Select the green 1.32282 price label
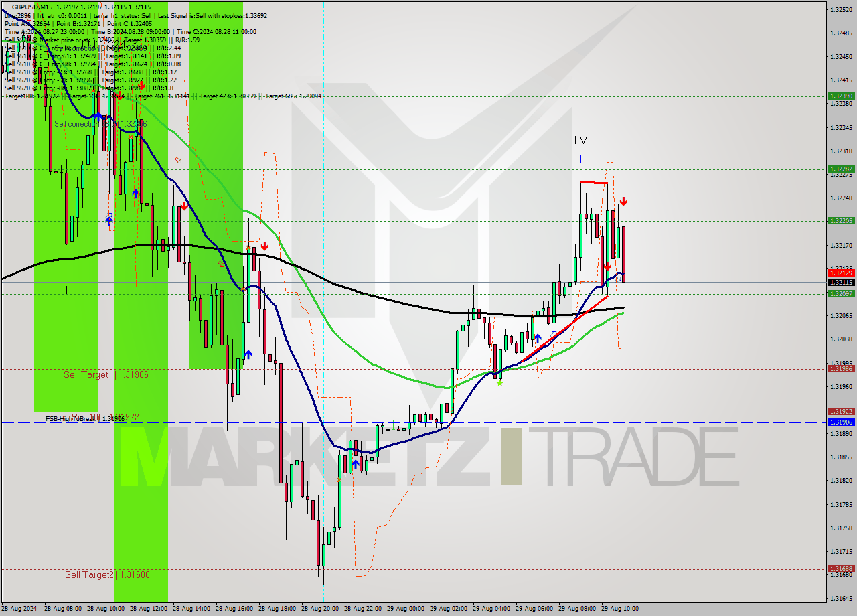The height and width of the screenshot is (616, 857). 841,169
